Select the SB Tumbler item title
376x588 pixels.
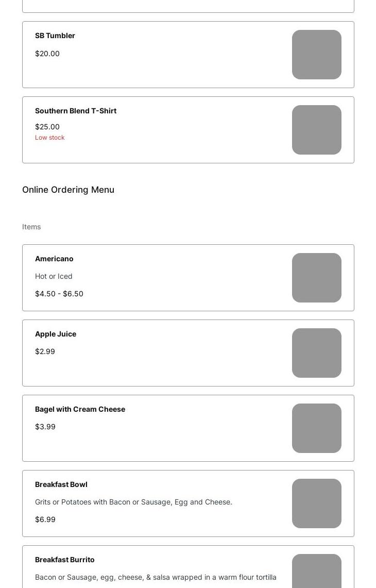pyautogui.click(x=55, y=36)
